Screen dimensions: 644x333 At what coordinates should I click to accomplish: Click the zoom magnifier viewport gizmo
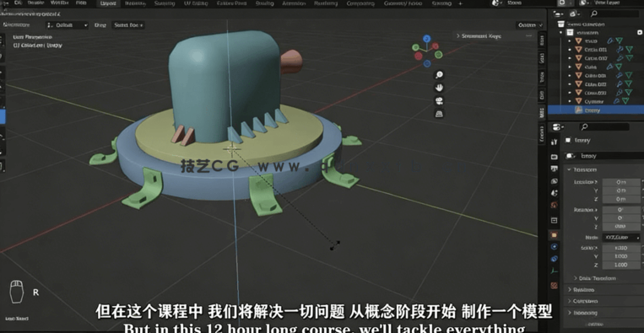click(x=439, y=75)
